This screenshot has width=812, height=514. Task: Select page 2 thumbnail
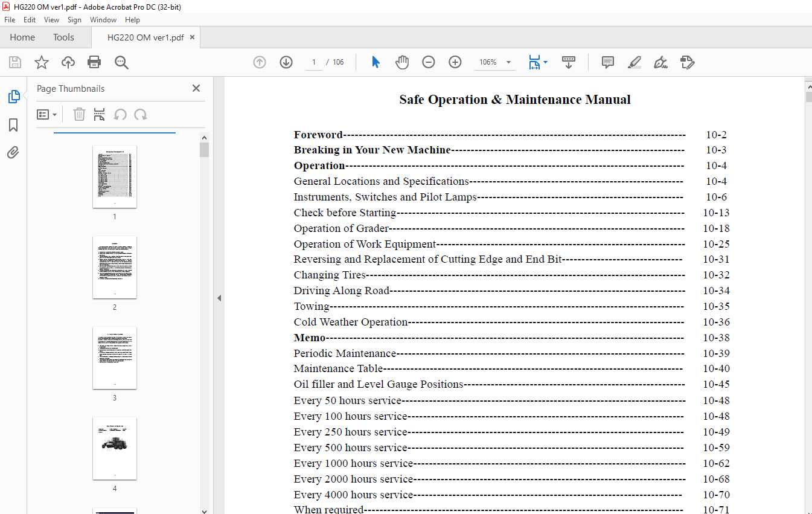[x=115, y=267]
